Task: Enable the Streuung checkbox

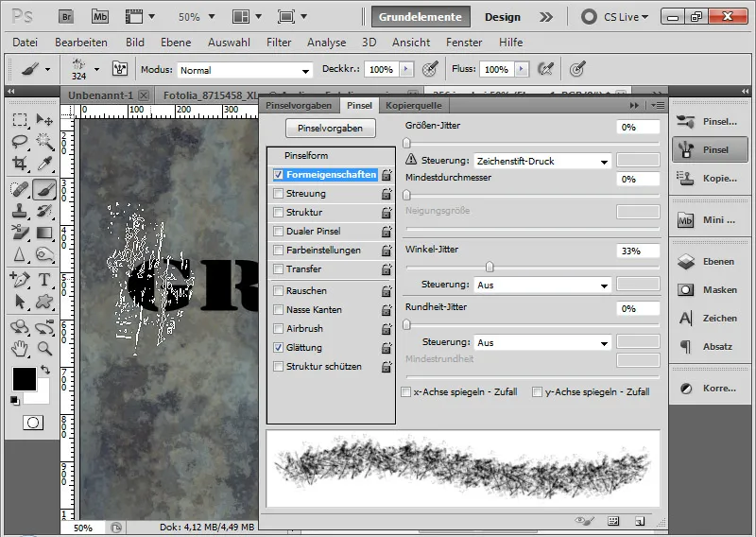Action: (278, 194)
